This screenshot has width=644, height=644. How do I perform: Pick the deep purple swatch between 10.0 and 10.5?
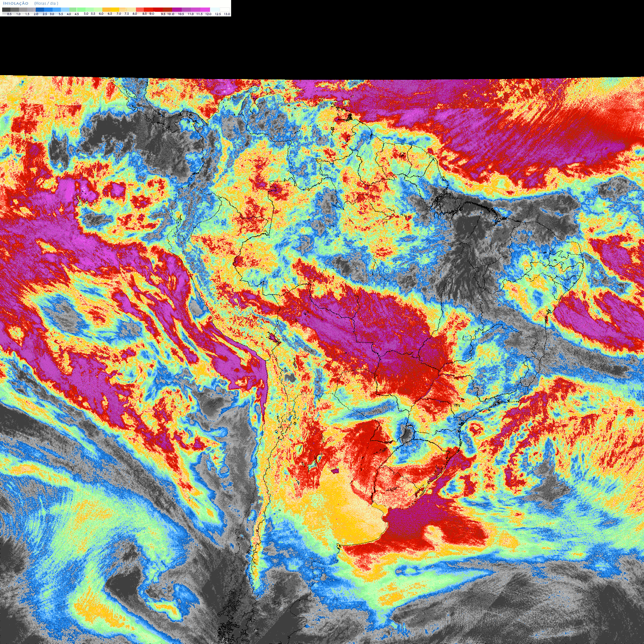(x=177, y=10)
